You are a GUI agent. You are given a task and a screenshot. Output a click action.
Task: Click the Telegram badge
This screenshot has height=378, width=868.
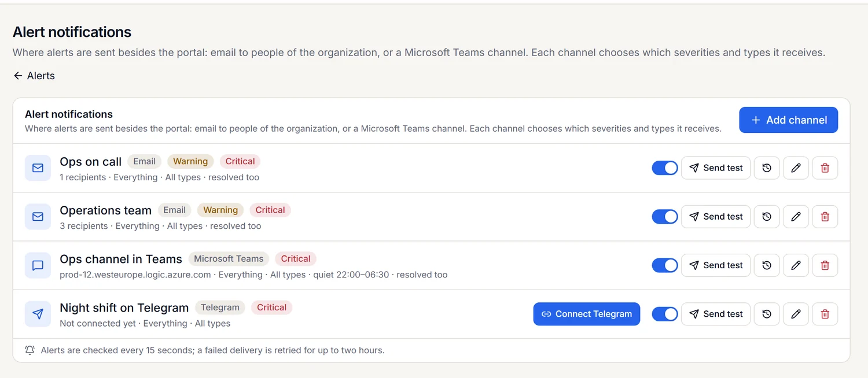(220, 307)
